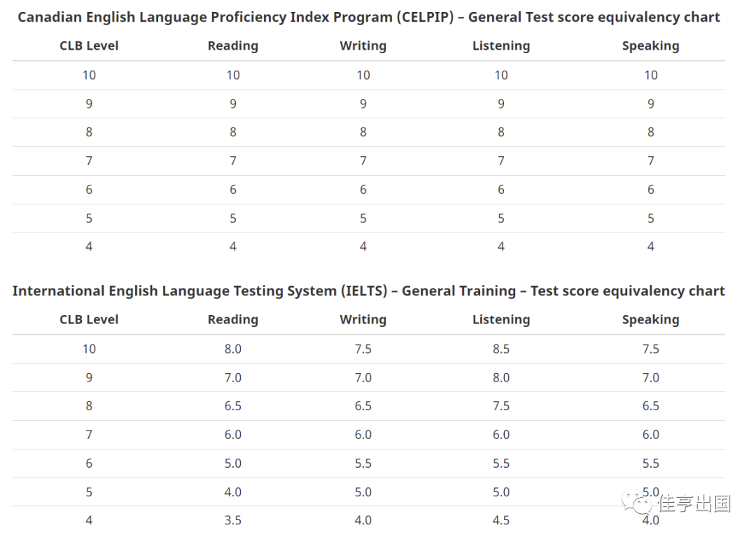This screenshot has width=756, height=537.
Task: Click IELTS Speaking 7.0 for CLB 9
Action: [651, 377]
